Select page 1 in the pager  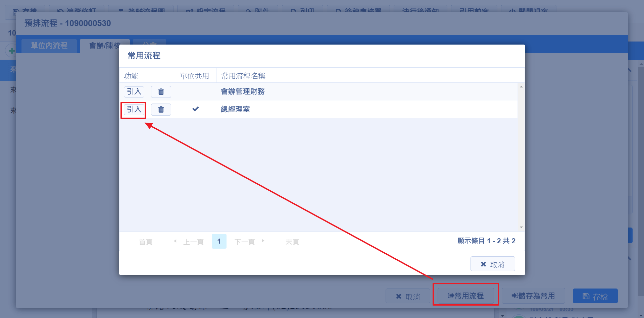pyautogui.click(x=219, y=241)
